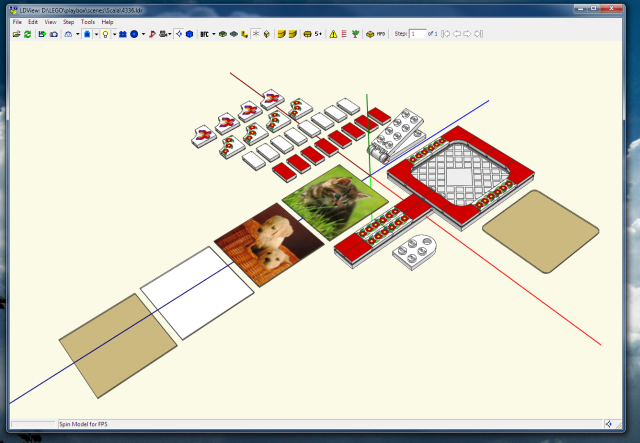Click the open file folder icon

16,33
